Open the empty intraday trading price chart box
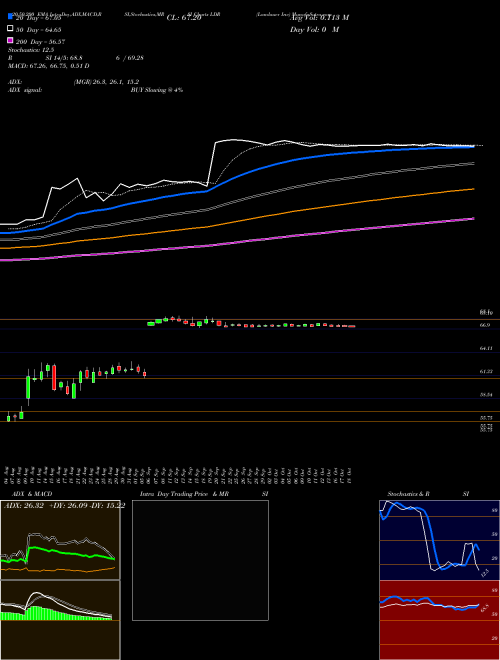500x660 pixels. (200, 560)
